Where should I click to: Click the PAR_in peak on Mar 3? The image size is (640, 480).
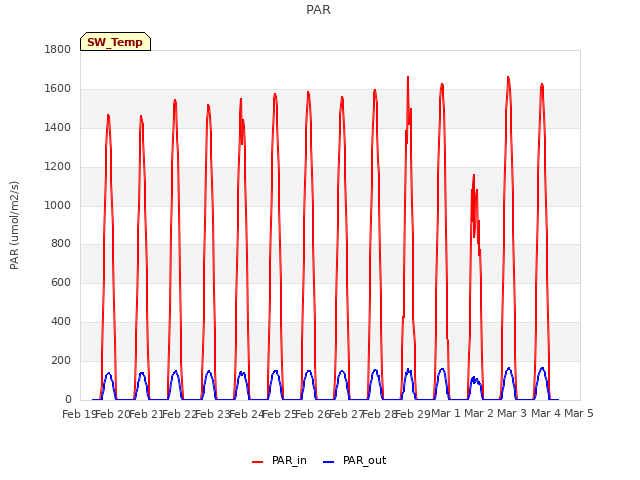[x=508, y=78]
